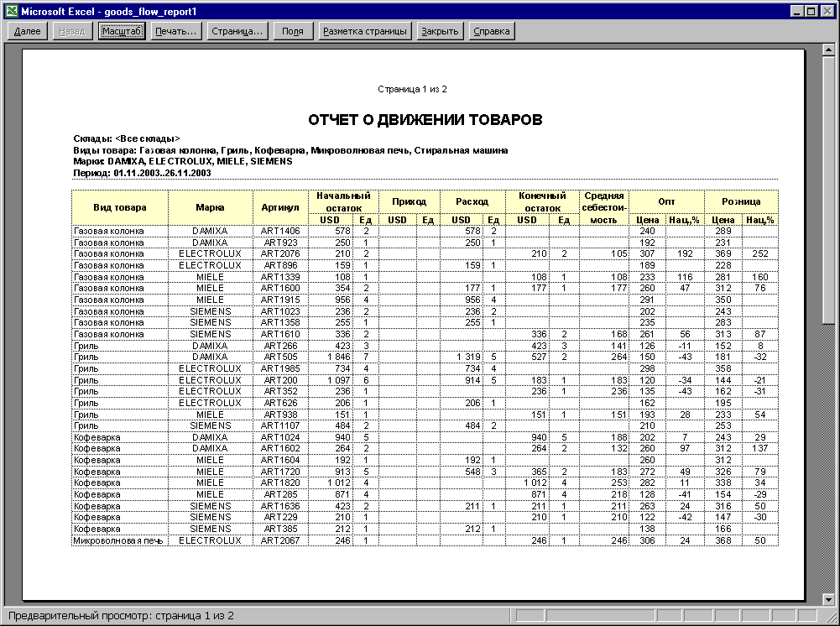Show margins with the Поля button

click(293, 31)
